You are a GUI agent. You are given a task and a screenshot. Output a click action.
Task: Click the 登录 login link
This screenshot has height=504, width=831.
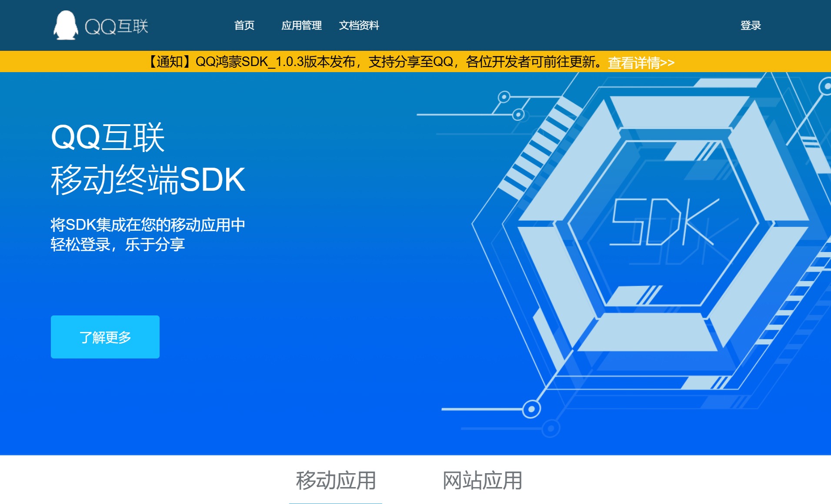(x=750, y=26)
